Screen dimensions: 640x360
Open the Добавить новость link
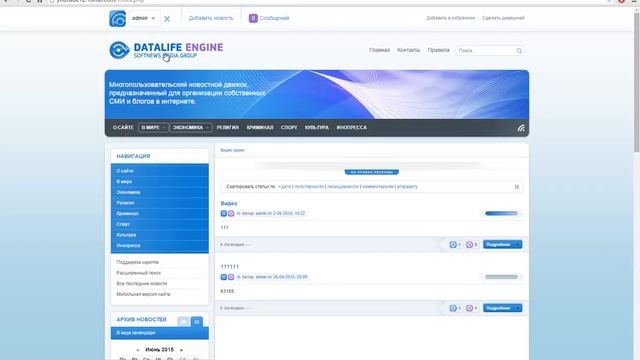click(x=211, y=18)
